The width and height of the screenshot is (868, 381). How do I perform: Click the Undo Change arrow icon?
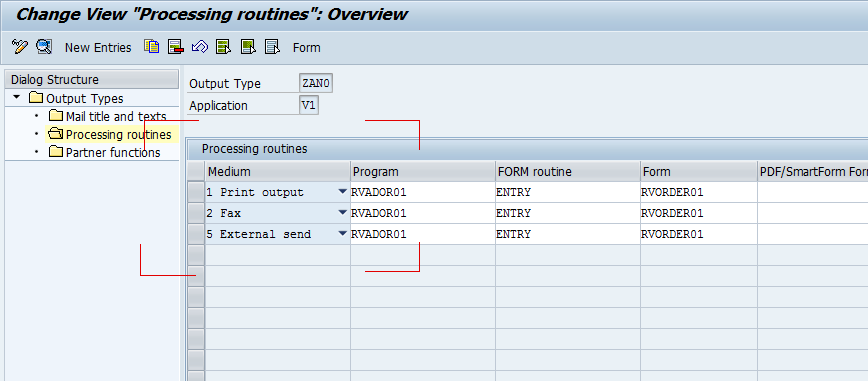point(200,47)
